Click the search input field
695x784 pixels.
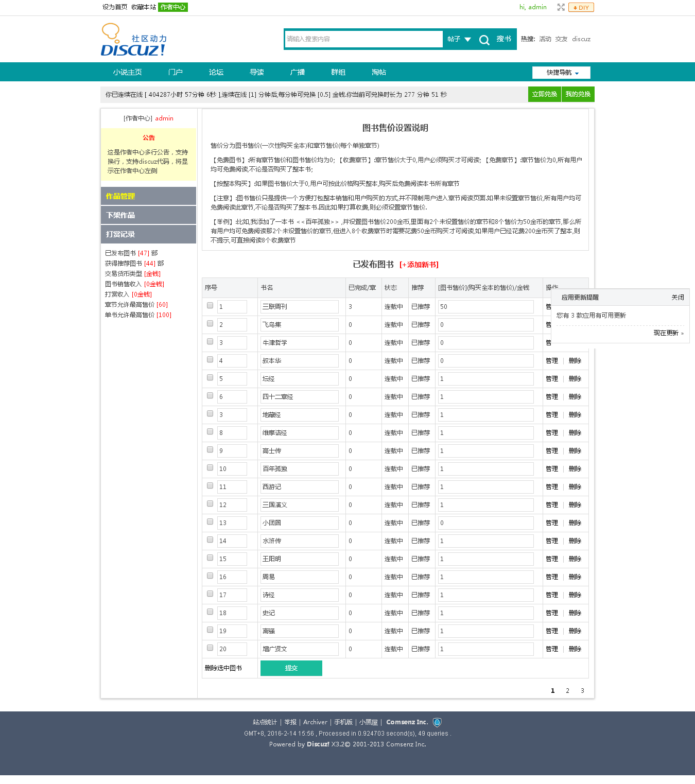(x=364, y=39)
